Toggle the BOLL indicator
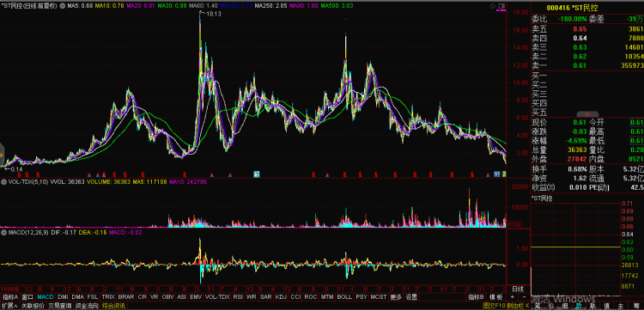 (345, 297)
